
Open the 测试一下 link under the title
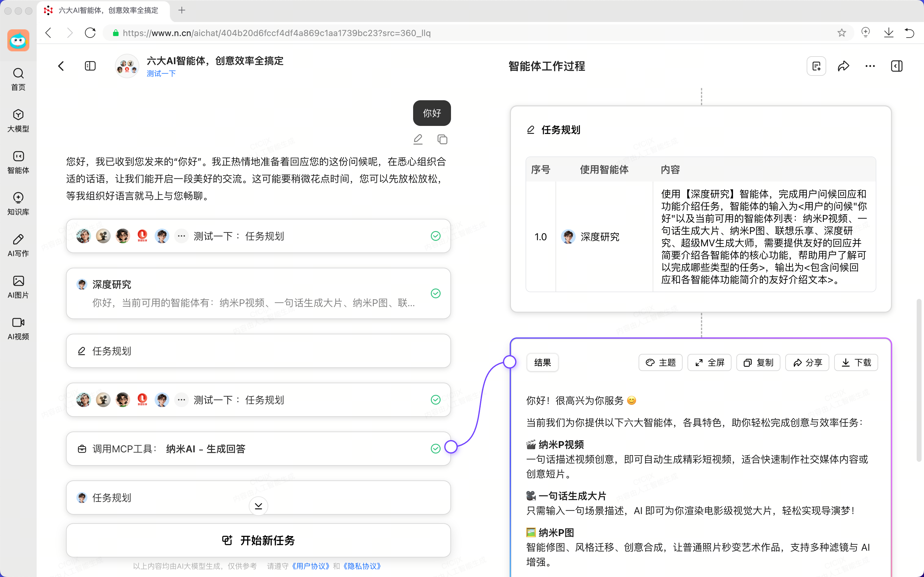(161, 74)
